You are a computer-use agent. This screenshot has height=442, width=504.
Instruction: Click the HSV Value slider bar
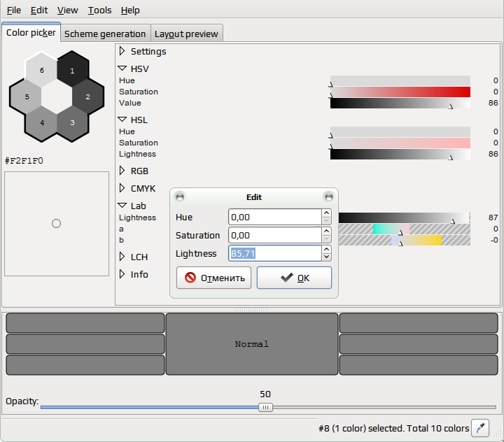point(400,103)
